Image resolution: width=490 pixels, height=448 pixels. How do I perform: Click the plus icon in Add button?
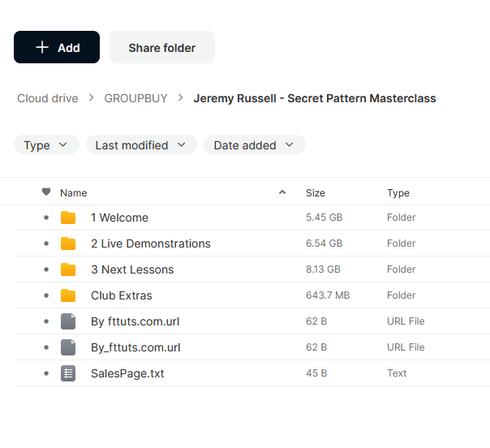point(42,48)
